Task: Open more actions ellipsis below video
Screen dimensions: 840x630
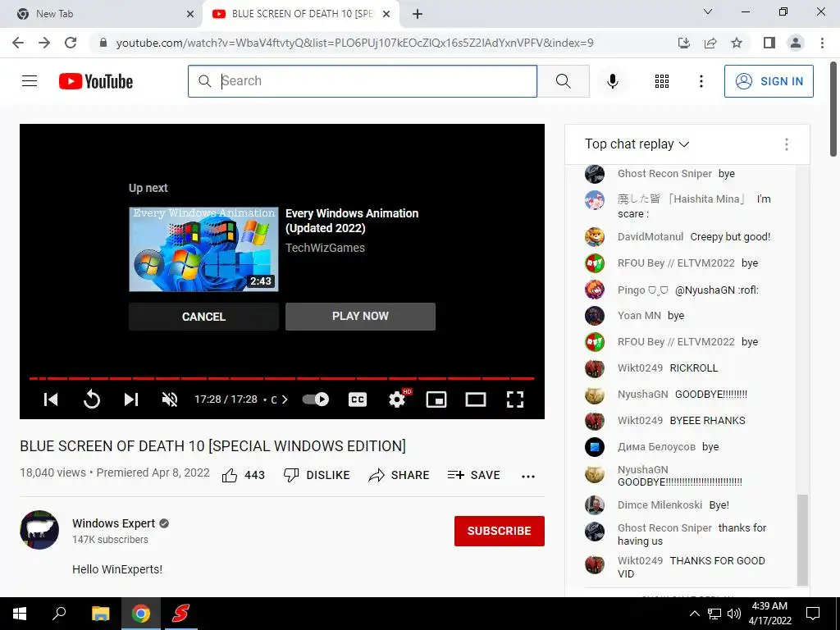Action: click(x=528, y=476)
